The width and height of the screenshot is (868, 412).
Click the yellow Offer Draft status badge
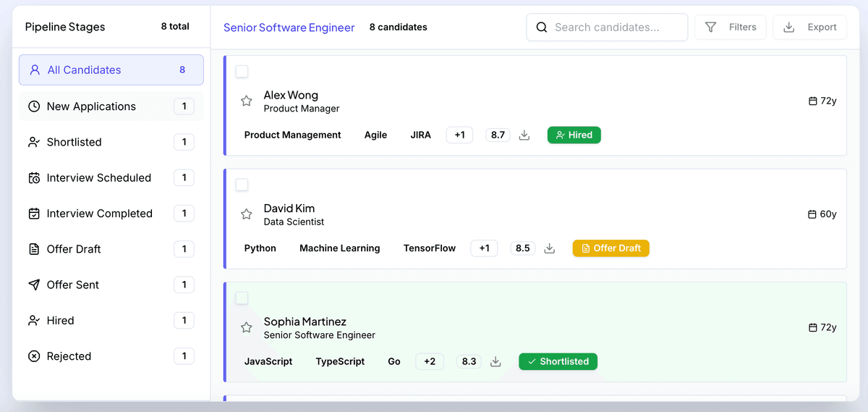click(x=610, y=248)
